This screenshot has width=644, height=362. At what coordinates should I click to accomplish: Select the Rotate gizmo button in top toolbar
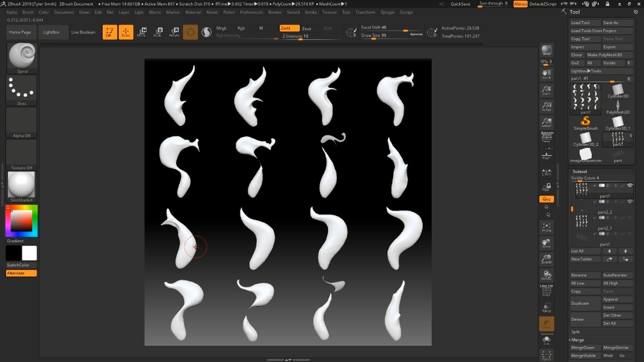(174, 32)
